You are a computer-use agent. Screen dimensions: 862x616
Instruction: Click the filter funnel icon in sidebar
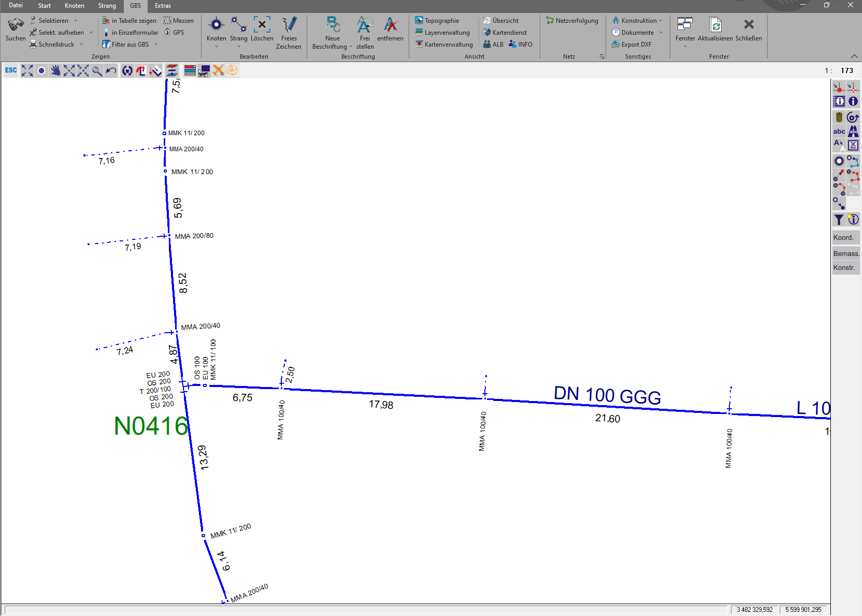coord(839,220)
